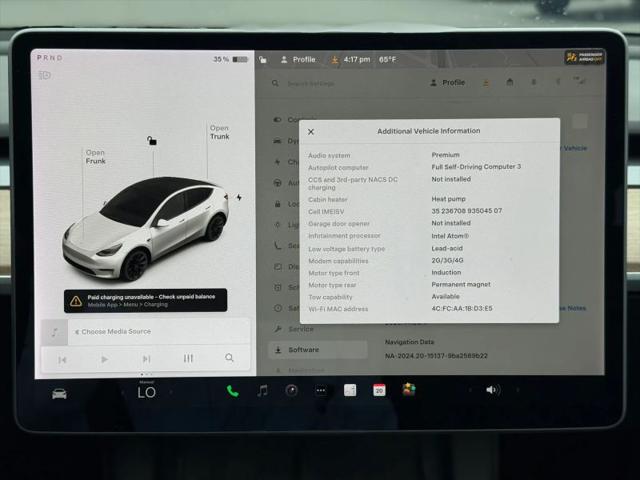Tap the Cell IMEISV number 35 236708 935045 07
The height and width of the screenshot is (480, 640).
pyautogui.click(x=467, y=211)
